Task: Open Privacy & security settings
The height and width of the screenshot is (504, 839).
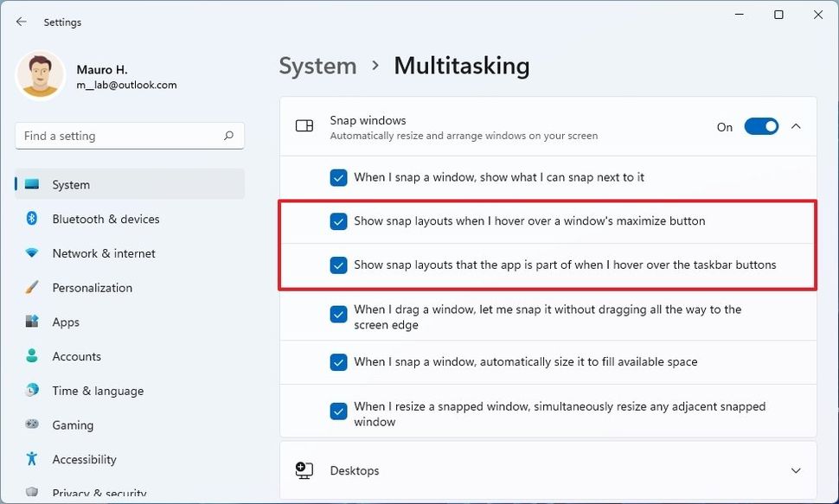Action: [91, 492]
